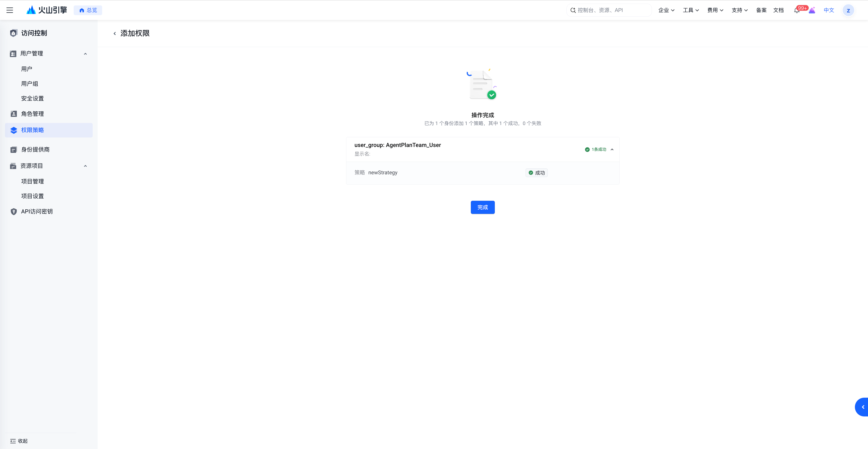The height and width of the screenshot is (449, 868).
Task: Click the Volcano Engine logo
Action: tap(47, 10)
